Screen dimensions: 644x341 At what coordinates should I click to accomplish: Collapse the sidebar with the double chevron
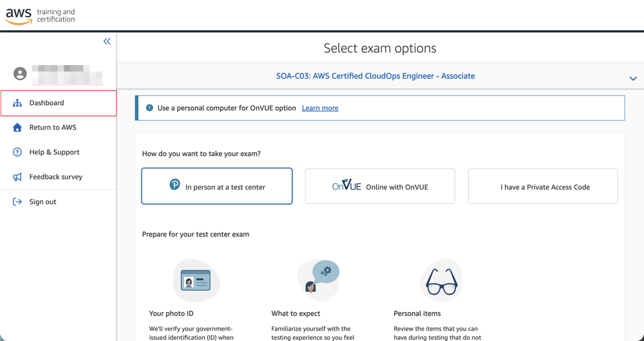107,41
